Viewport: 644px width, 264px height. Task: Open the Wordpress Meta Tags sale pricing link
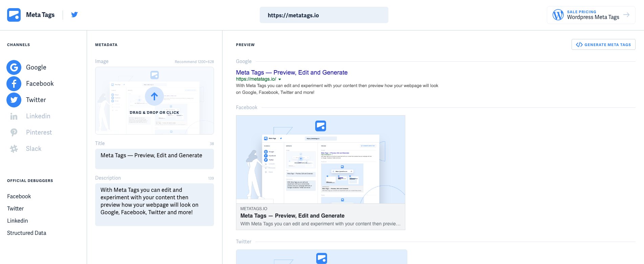(x=591, y=15)
